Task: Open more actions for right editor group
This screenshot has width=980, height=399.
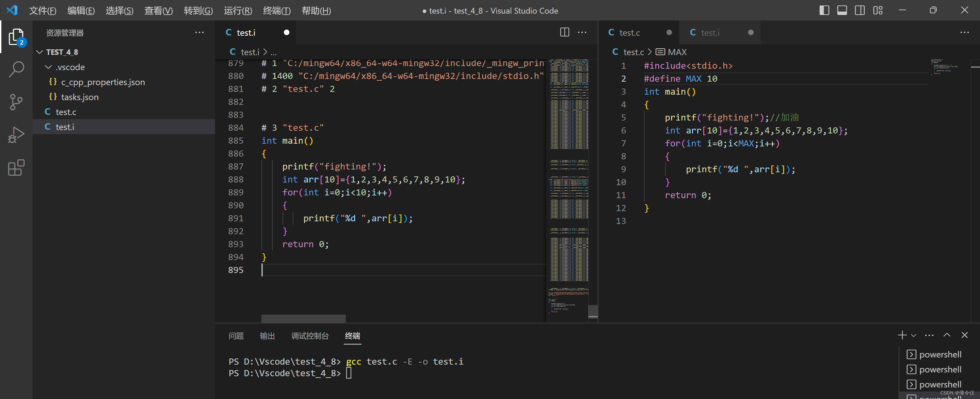Action: 964,32
